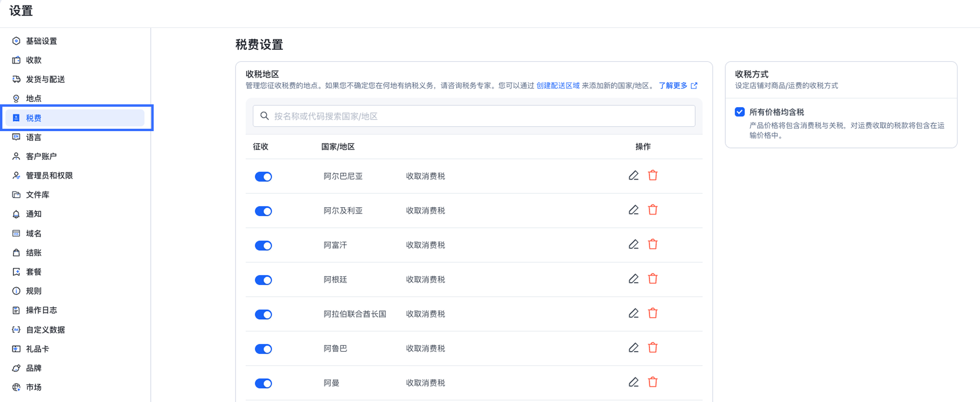Click the 收税地区 section heading
The width and height of the screenshot is (980, 402).
coord(262,74)
